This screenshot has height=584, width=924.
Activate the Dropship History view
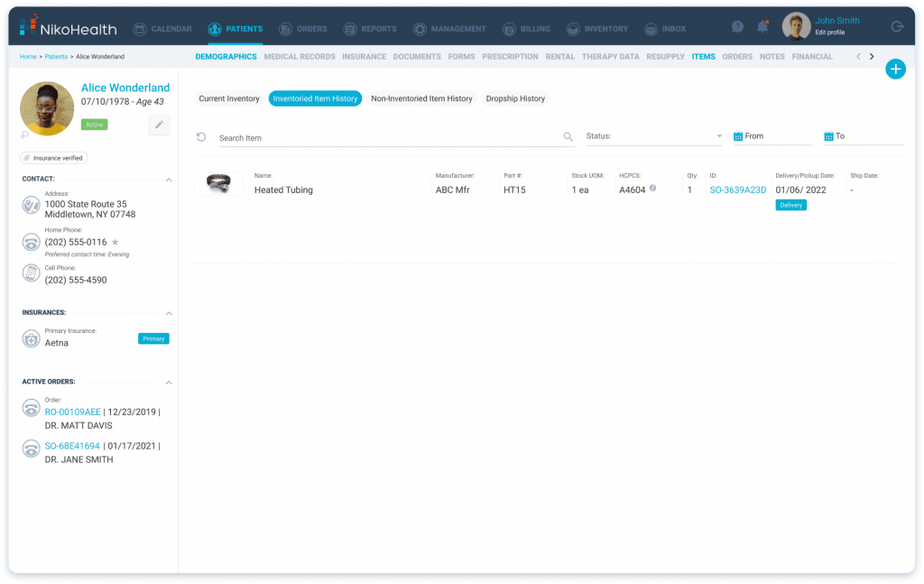click(515, 98)
